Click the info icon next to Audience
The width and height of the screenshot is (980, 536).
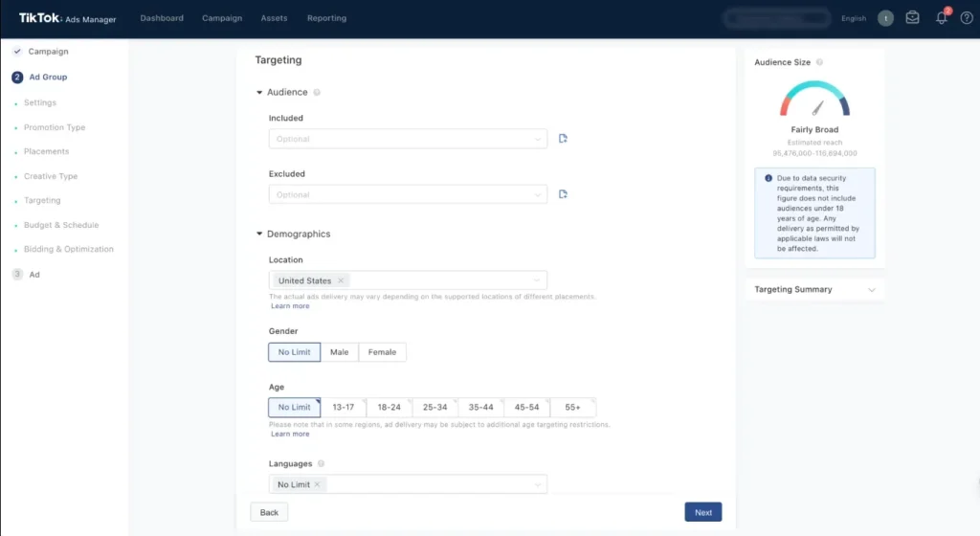(317, 93)
